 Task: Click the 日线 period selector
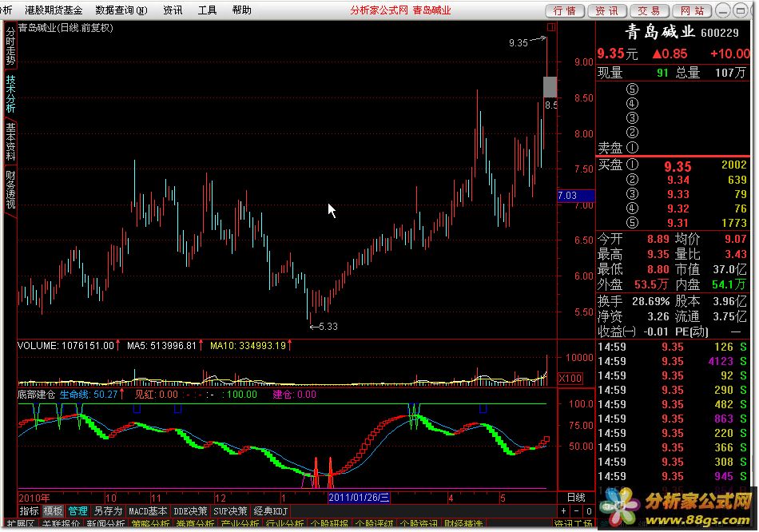(576, 497)
